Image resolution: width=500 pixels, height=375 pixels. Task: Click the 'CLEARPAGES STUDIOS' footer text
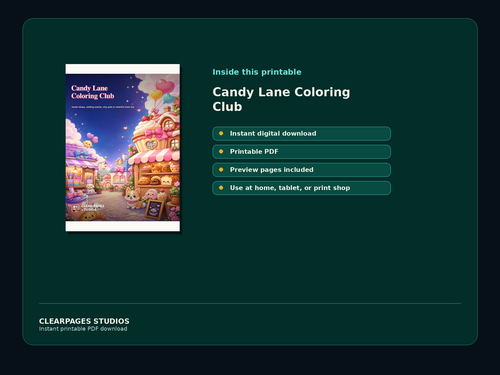84,321
